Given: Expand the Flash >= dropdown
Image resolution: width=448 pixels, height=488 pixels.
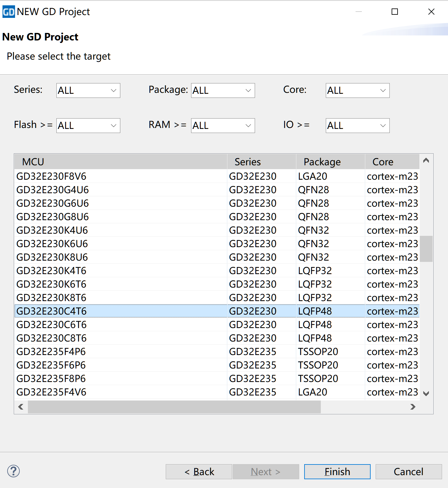Looking at the screenshot, I should pyautogui.click(x=88, y=125).
